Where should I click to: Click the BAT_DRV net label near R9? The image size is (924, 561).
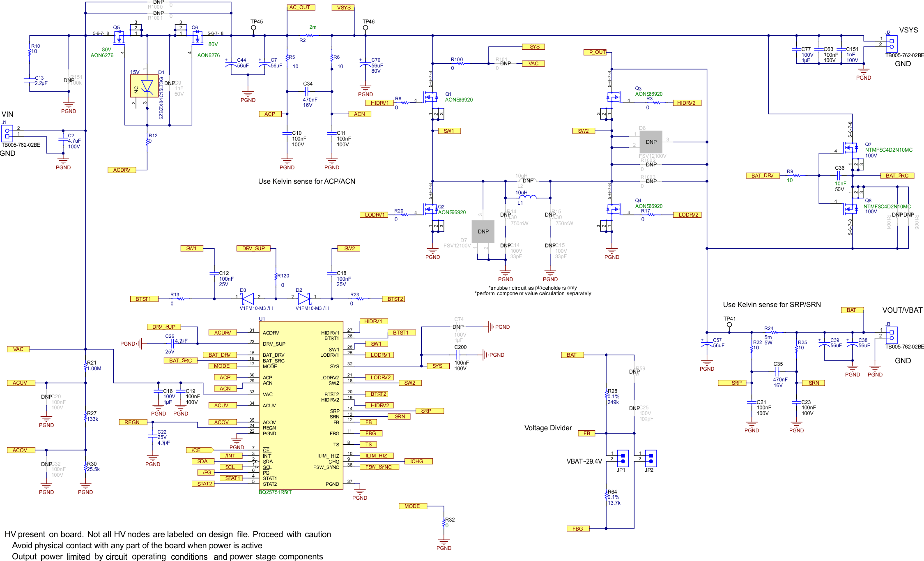click(763, 175)
